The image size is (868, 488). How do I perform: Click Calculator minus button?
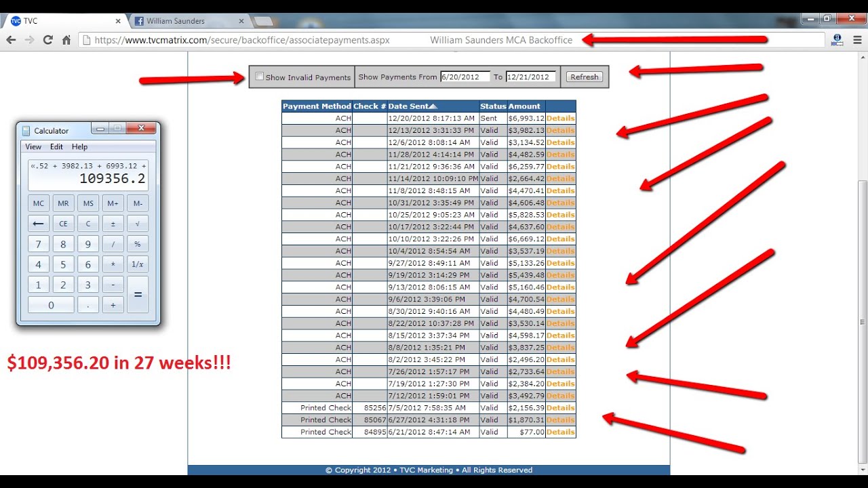[113, 285]
